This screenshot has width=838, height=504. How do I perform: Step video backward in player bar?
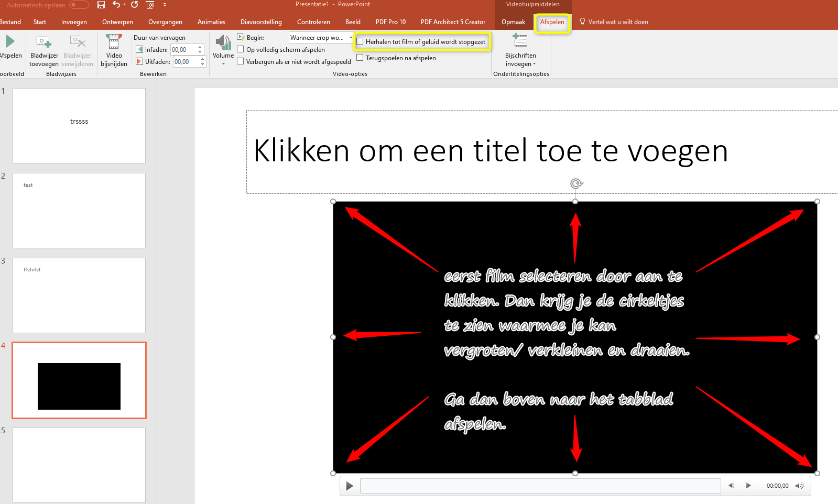pyautogui.click(x=731, y=486)
